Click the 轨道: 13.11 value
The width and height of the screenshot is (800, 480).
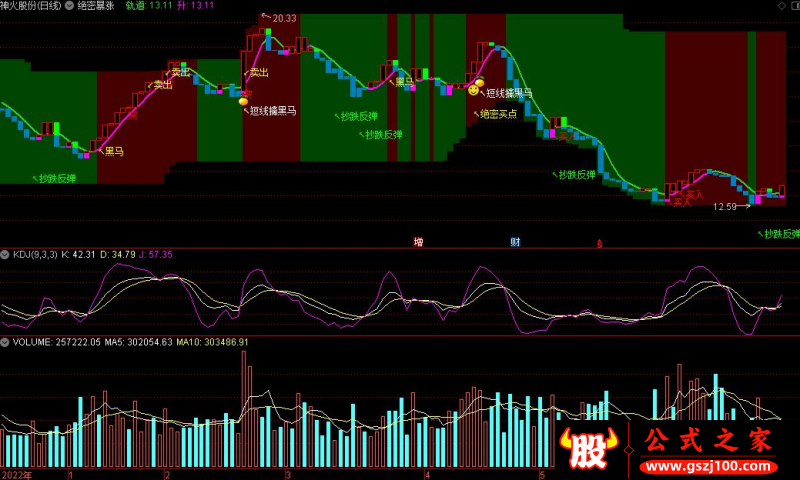coord(149,6)
